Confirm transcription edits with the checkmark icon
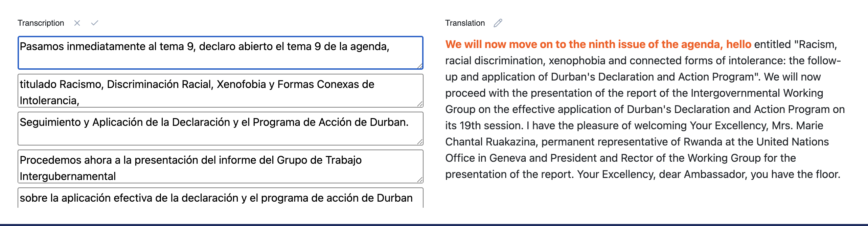Image resolution: width=868 pixels, height=226 pixels. pyautogui.click(x=95, y=23)
